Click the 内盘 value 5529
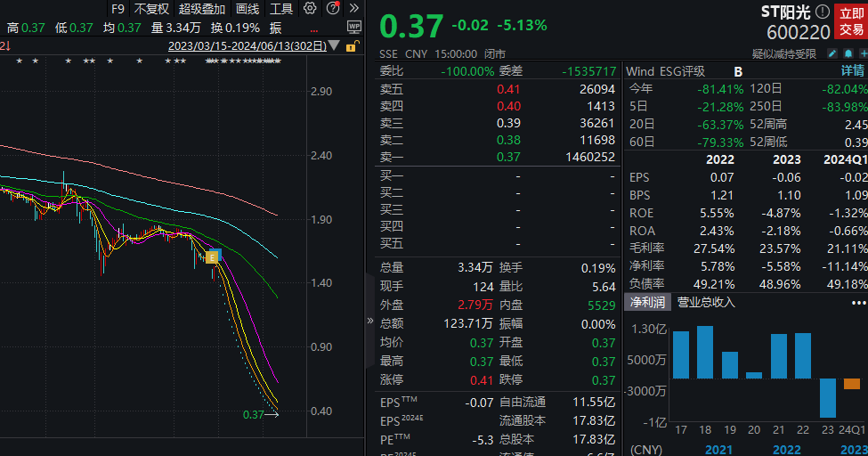Image resolution: width=868 pixels, height=456 pixels. click(601, 305)
